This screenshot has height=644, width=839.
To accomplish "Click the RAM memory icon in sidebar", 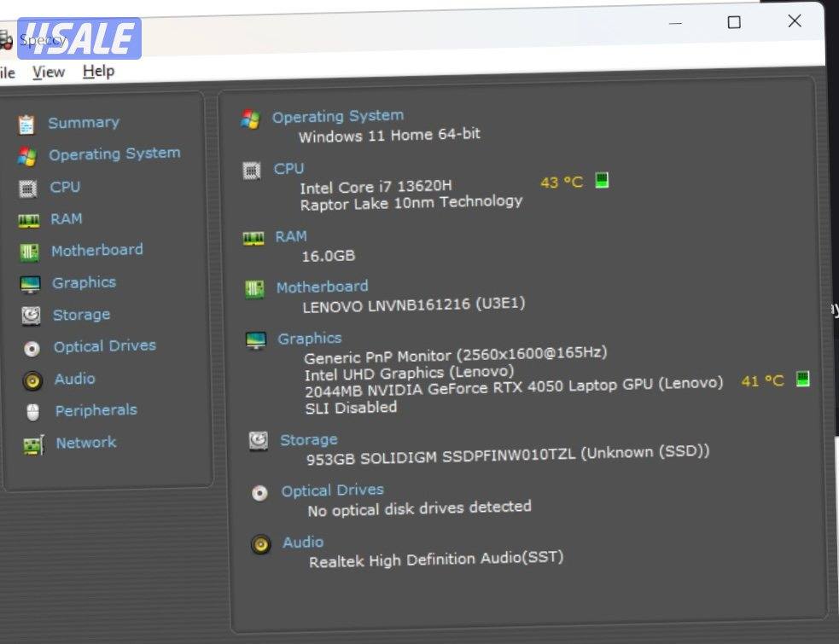I will (28, 218).
